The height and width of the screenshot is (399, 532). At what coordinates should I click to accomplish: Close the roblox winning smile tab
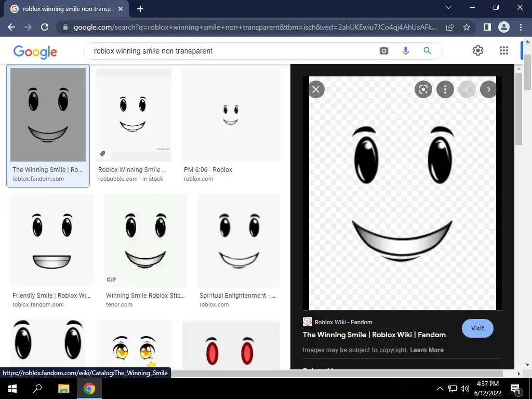tap(121, 9)
